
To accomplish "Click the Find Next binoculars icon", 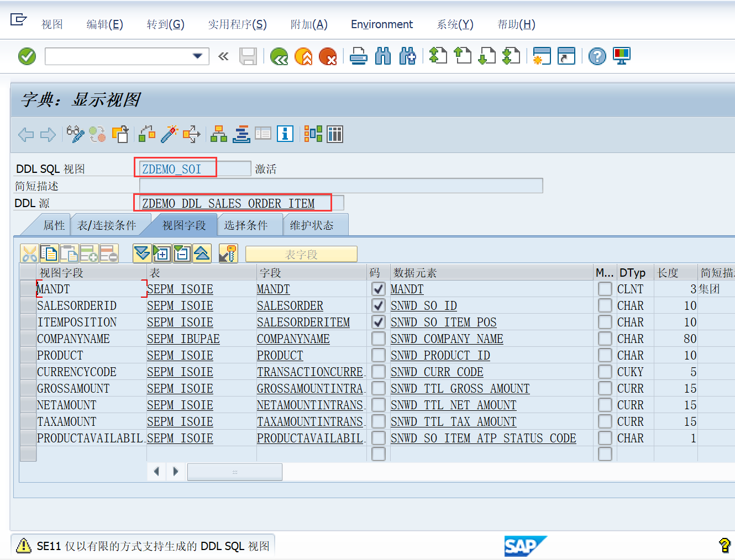I will pyautogui.click(x=407, y=56).
